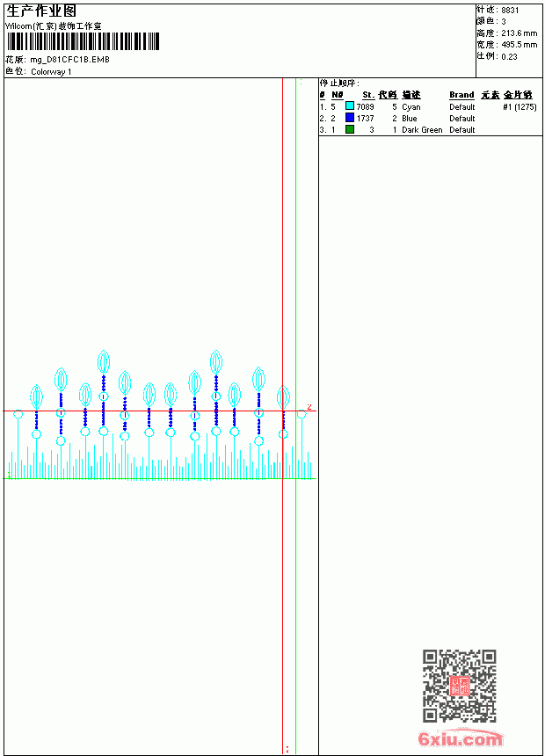Image resolution: width=545 pixels, height=756 pixels.
Task: Click the Blue color swatch
Action: tap(350, 118)
